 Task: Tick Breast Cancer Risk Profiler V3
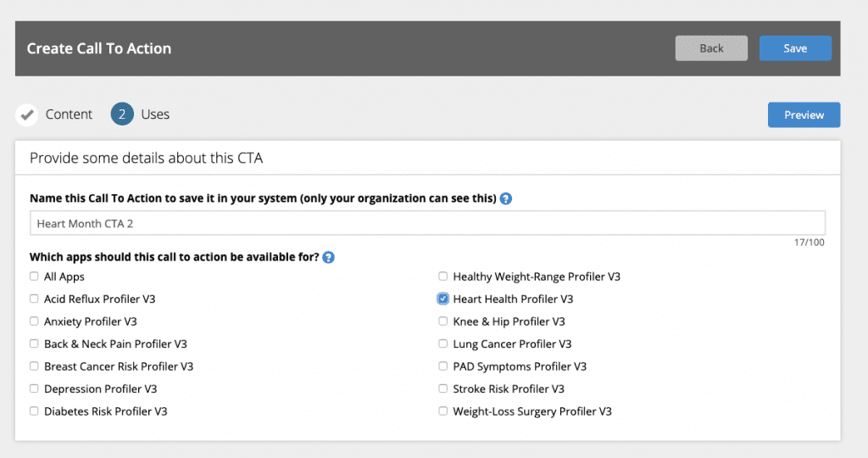pyautogui.click(x=34, y=366)
